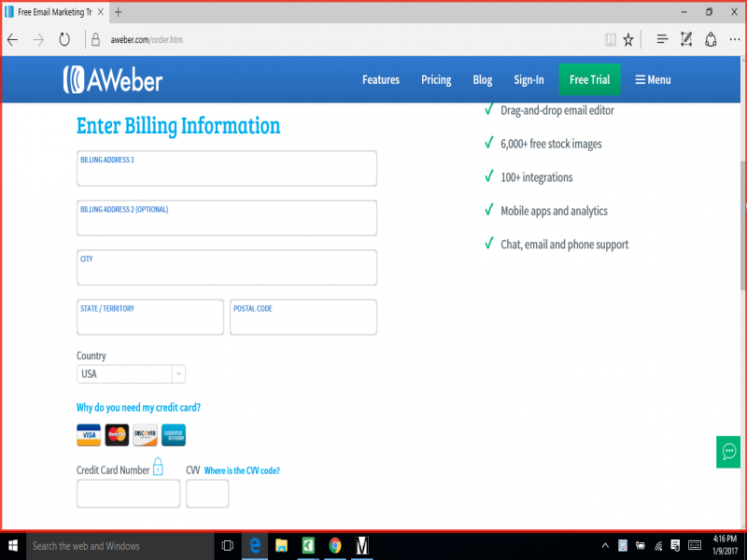Click the Visa card icon

pos(89,435)
